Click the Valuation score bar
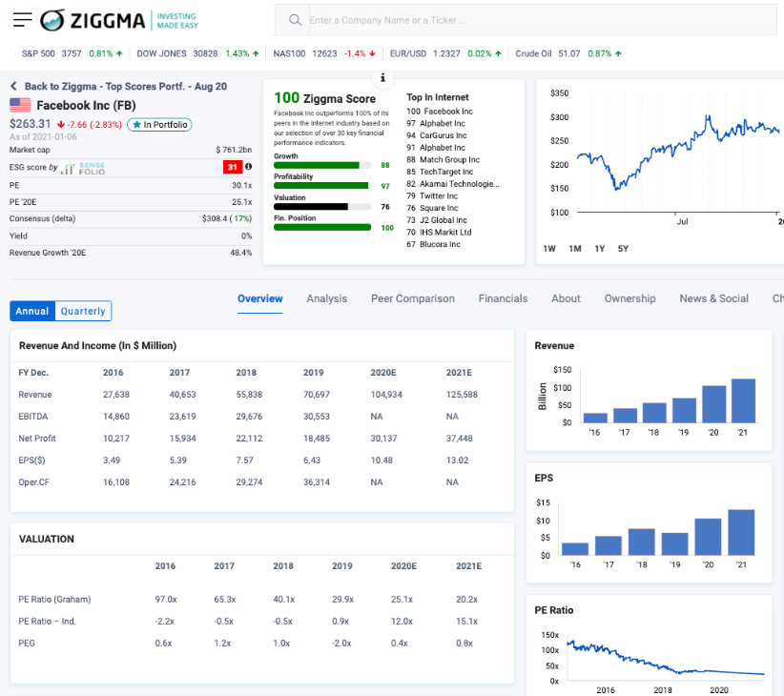 (x=322, y=206)
